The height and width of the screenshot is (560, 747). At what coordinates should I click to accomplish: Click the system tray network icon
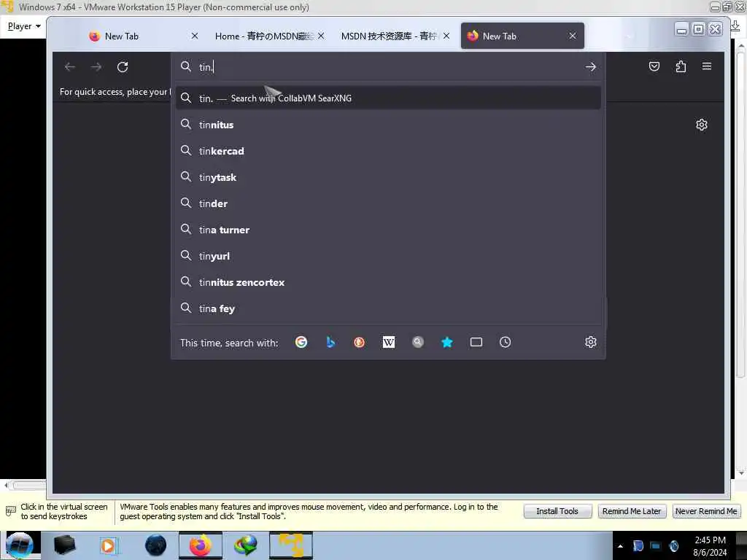click(x=656, y=545)
